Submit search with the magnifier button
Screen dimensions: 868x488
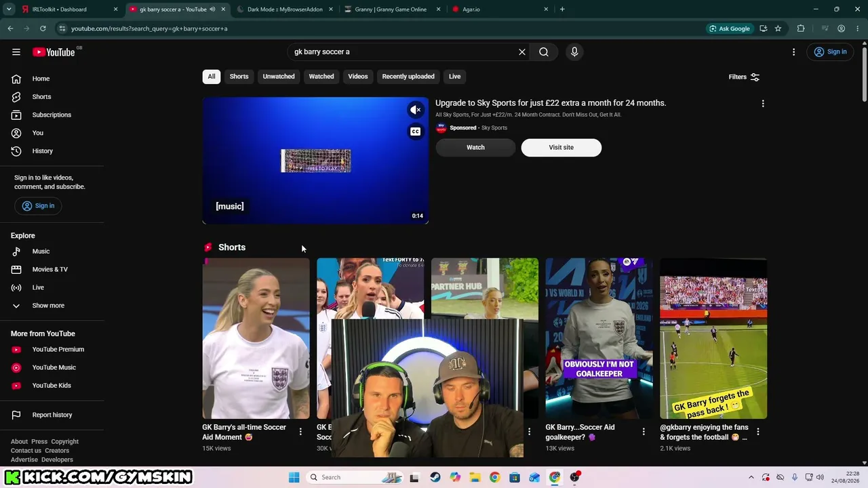coord(544,52)
